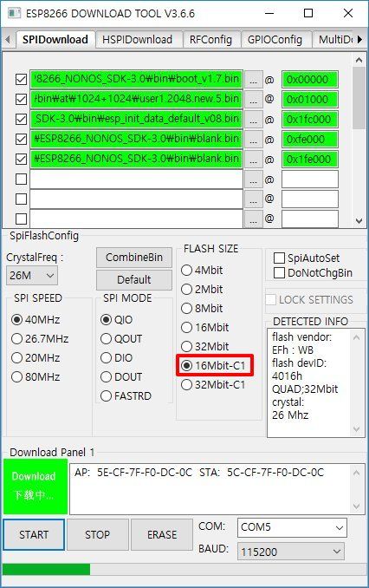The height and width of the screenshot is (588, 369).
Task: Browse file for boot_v1.7.bin row
Action: (254, 80)
